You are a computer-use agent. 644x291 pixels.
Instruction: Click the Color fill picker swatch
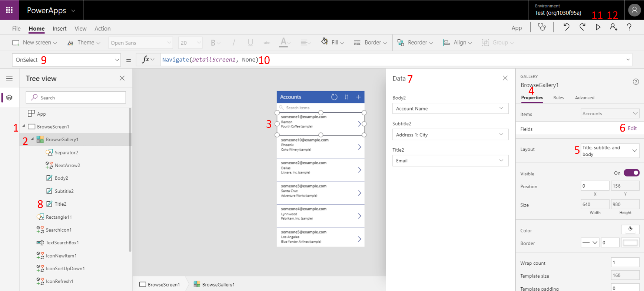tap(630, 229)
